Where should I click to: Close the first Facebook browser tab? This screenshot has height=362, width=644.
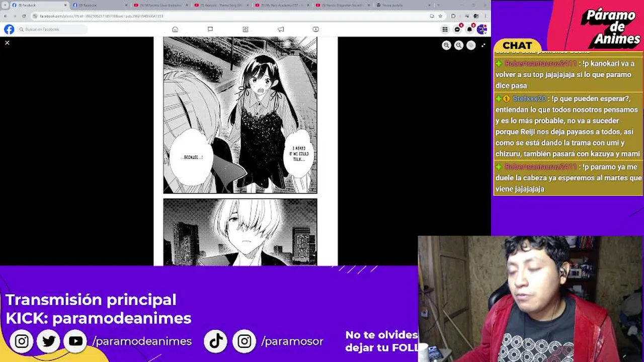coord(65,5)
